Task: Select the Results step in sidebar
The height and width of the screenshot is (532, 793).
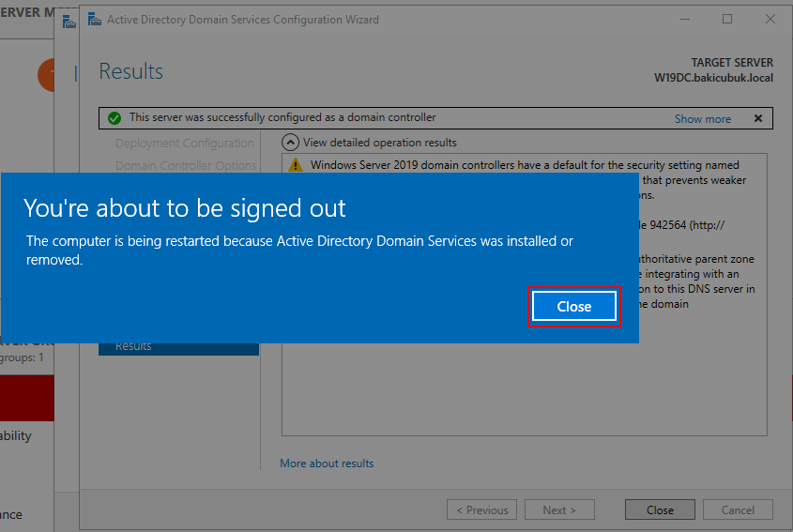Action: pyautogui.click(x=178, y=348)
